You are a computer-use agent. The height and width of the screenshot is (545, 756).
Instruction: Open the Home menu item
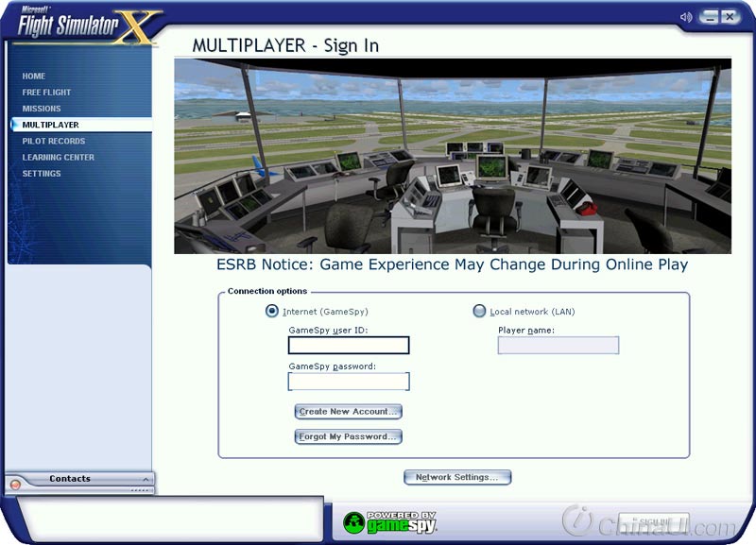34,77
